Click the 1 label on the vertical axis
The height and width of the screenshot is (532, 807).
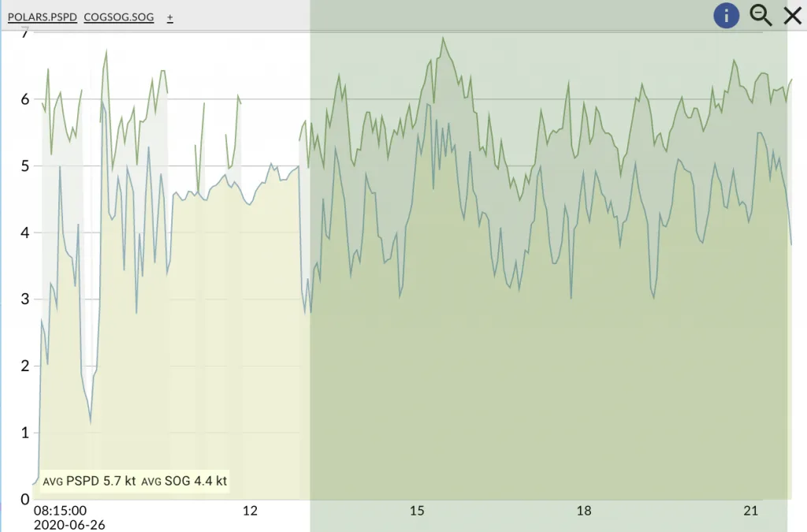click(25, 433)
